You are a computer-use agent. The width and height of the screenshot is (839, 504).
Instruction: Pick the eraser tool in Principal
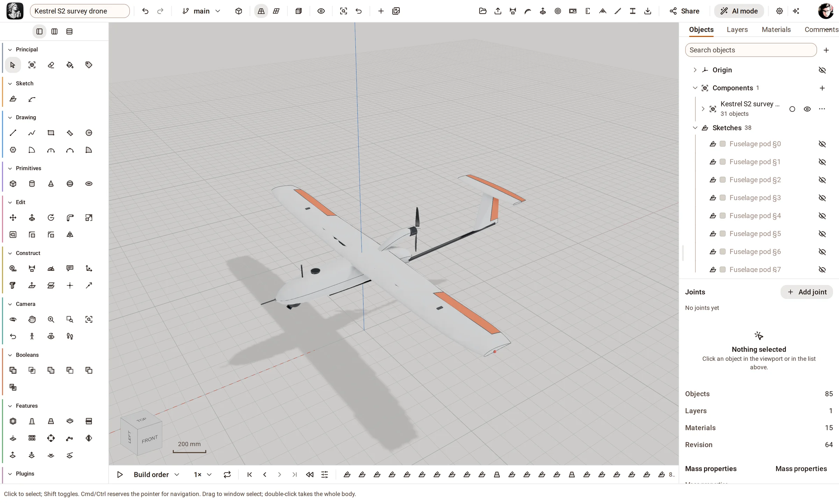pos(51,65)
